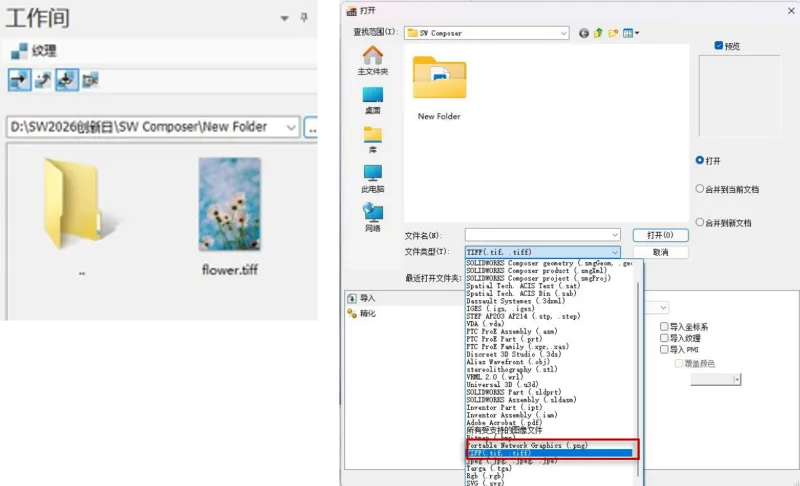Expand the 文件名 history dropdown arrow

tap(615, 235)
